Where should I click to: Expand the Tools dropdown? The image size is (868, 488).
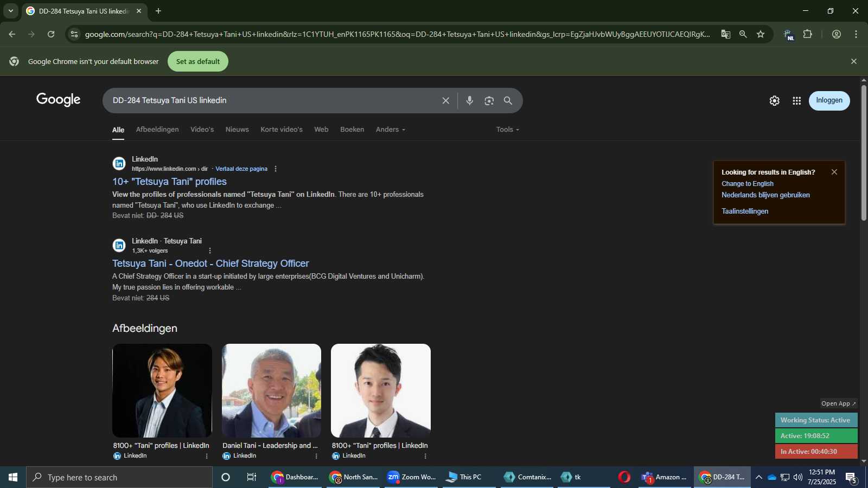tap(507, 130)
